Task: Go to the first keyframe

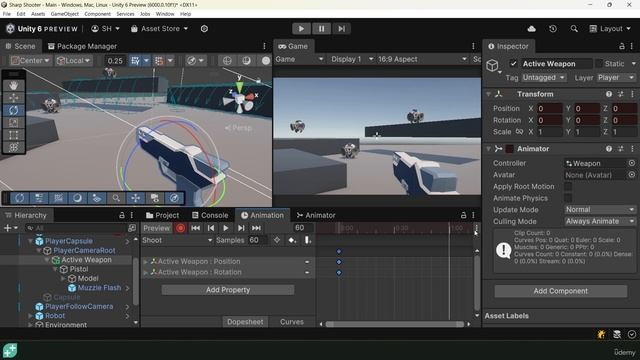Action: (x=196, y=228)
